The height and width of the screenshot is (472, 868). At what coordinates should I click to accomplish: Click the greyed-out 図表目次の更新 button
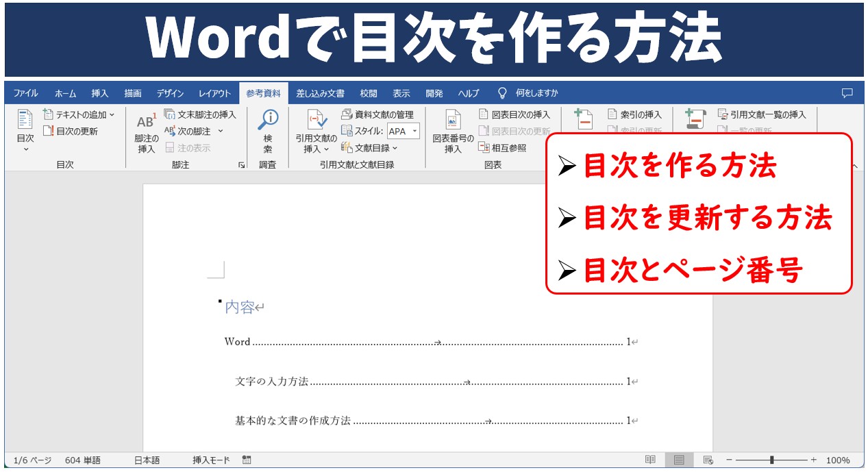[x=514, y=131]
